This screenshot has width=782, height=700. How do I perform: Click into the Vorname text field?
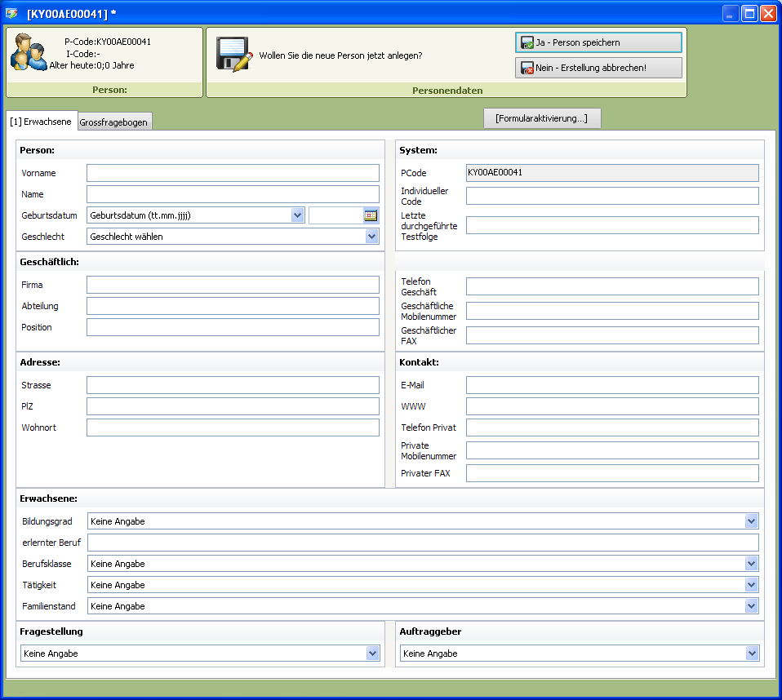point(233,173)
